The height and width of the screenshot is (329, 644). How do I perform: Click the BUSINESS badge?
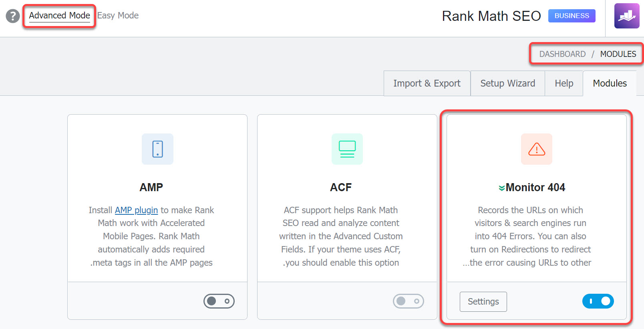[x=572, y=16]
